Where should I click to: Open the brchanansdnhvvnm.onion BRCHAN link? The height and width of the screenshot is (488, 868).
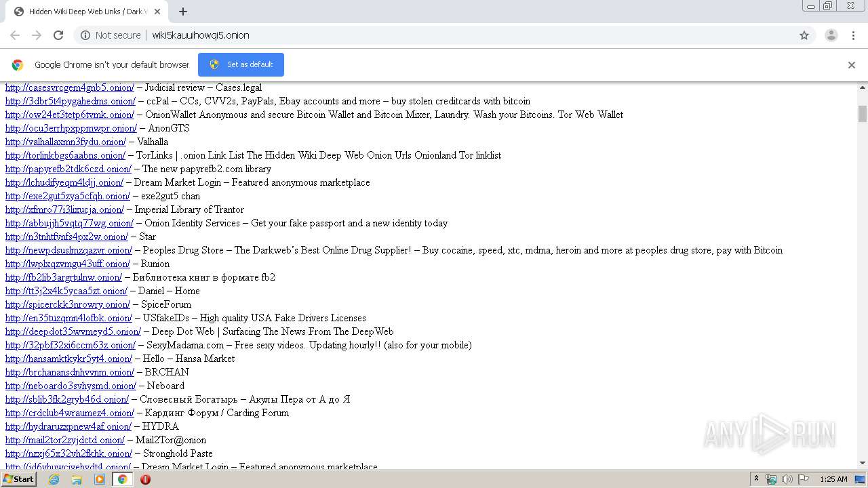click(70, 372)
